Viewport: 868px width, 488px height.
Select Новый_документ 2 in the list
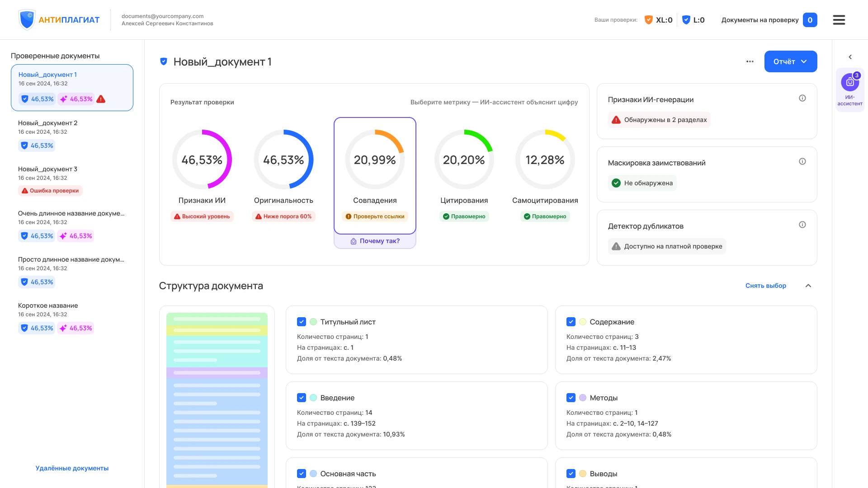[72, 134]
